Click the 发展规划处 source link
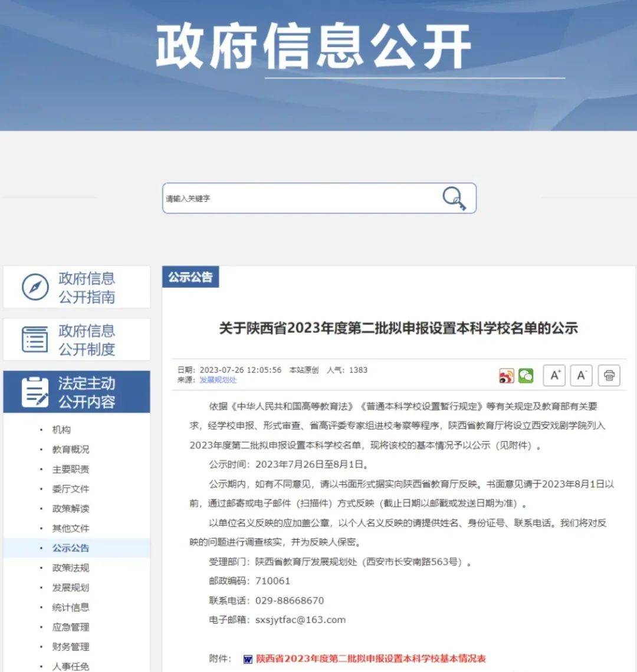 (218, 380)
